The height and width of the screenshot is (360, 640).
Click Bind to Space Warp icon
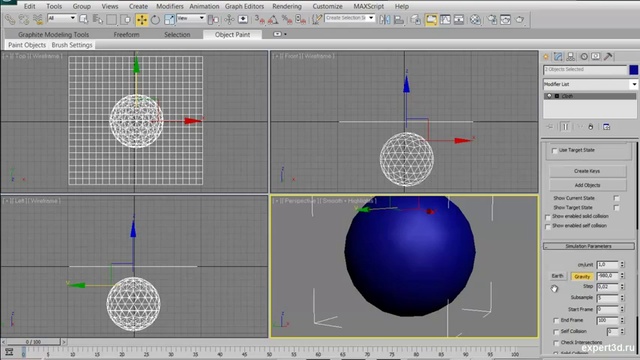(x=38, y=19)
